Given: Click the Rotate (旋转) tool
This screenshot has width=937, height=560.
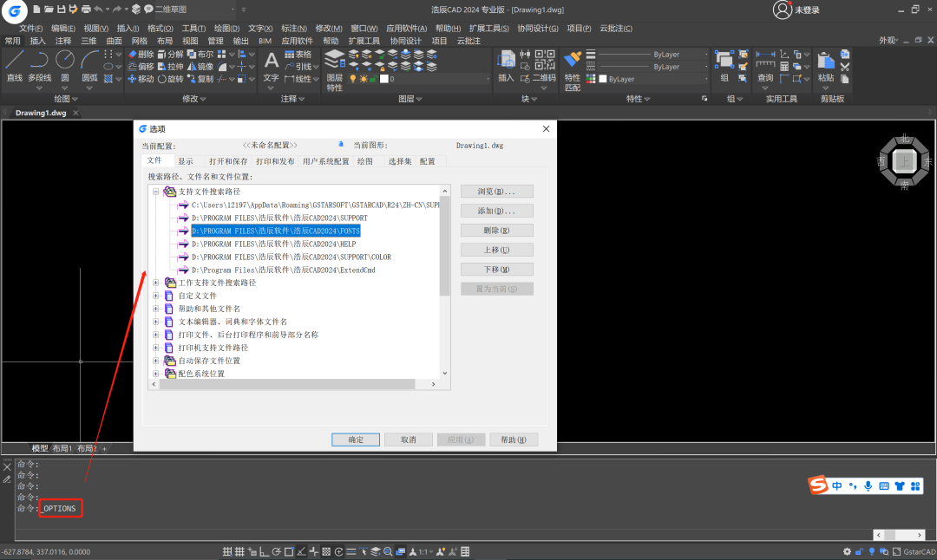Looking at the screenshot, I should click(171, 79).
